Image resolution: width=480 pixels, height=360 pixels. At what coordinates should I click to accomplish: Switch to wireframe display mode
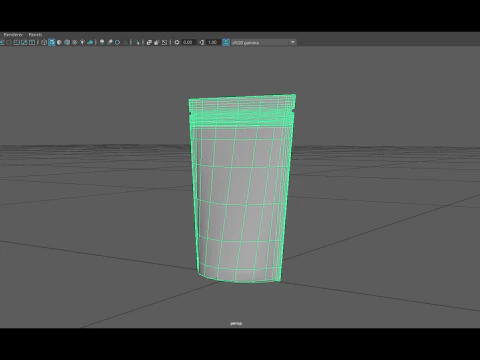coord(44,42)
